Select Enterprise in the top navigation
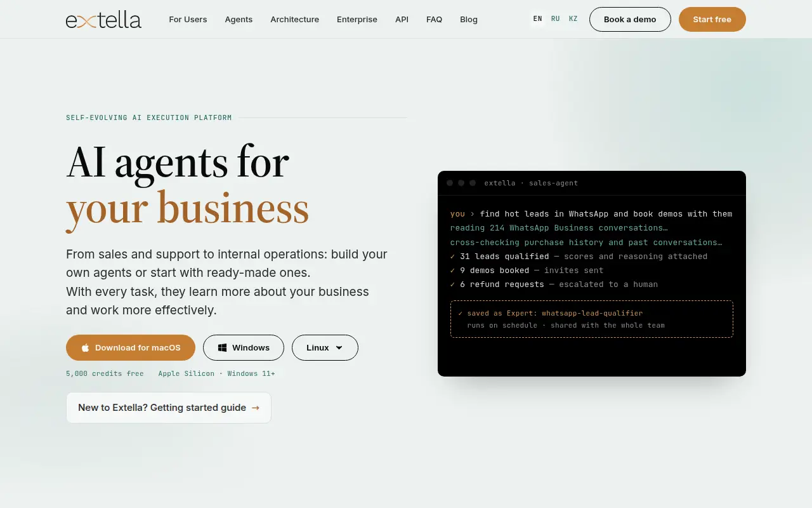The width and height of the screenshot is (812, 508). tap(357, 20)
